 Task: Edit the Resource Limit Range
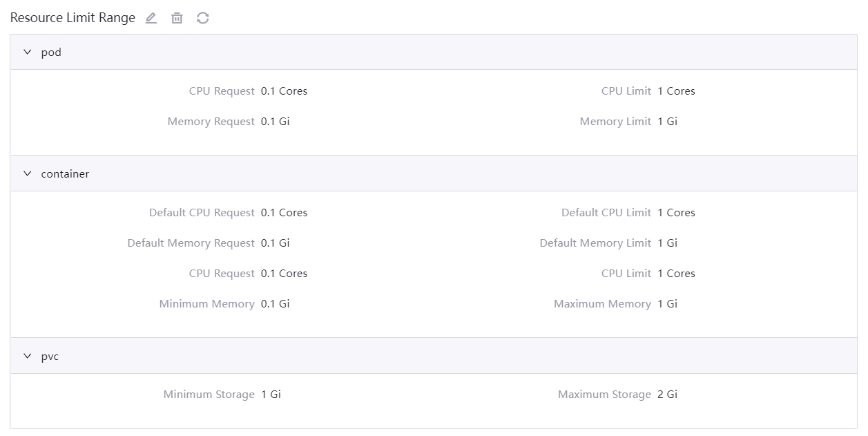(151, 18)
